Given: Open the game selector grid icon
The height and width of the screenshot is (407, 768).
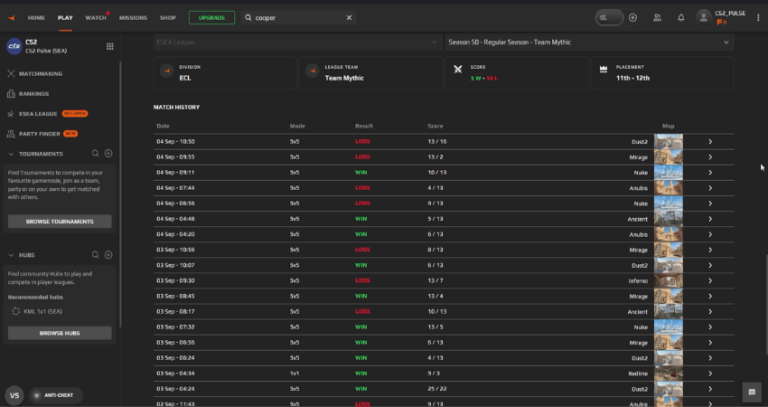Looking at the screenshot, I should point(109,47).
